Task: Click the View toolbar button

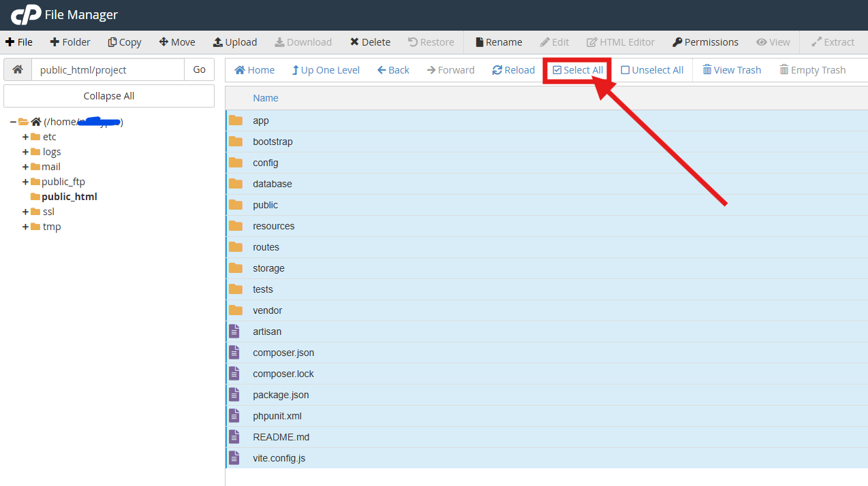Action: (773, 42)
